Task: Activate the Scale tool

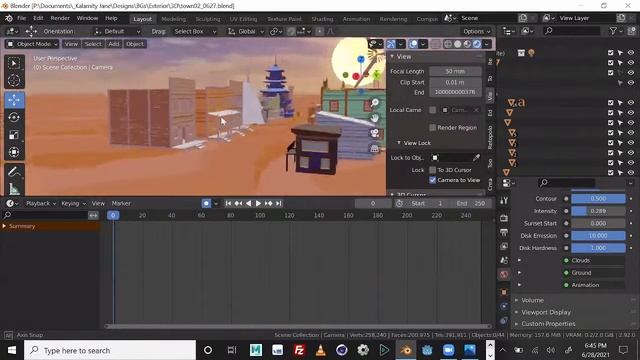Action: pyautogui.click(x=14, y=135)
